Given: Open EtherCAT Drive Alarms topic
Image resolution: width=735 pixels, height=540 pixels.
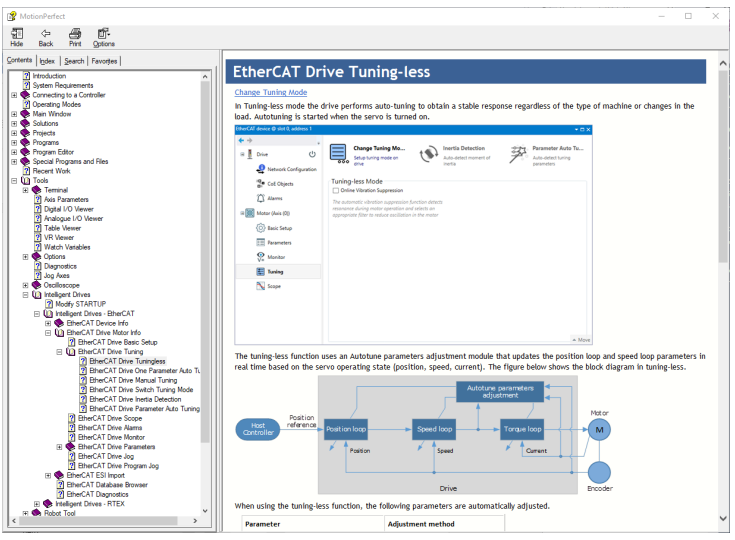Looking at the screenshot, I should (110, 428).
